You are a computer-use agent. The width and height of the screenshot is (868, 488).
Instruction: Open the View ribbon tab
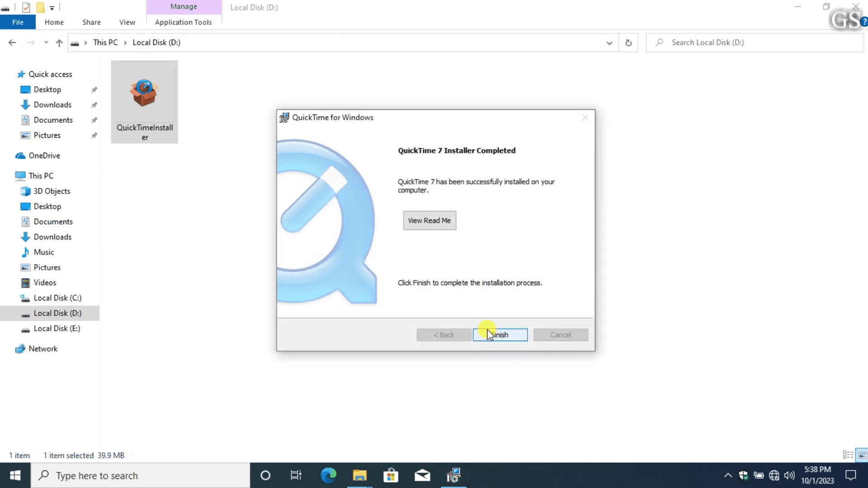pyautogui.click(x=127, y=22)
